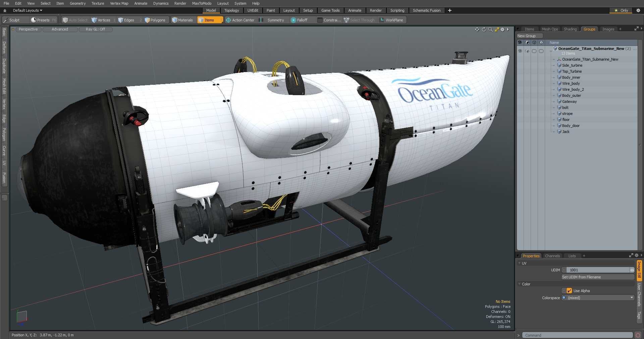
Task: Open the Colorspace dropdown
Action: point(598,298)
